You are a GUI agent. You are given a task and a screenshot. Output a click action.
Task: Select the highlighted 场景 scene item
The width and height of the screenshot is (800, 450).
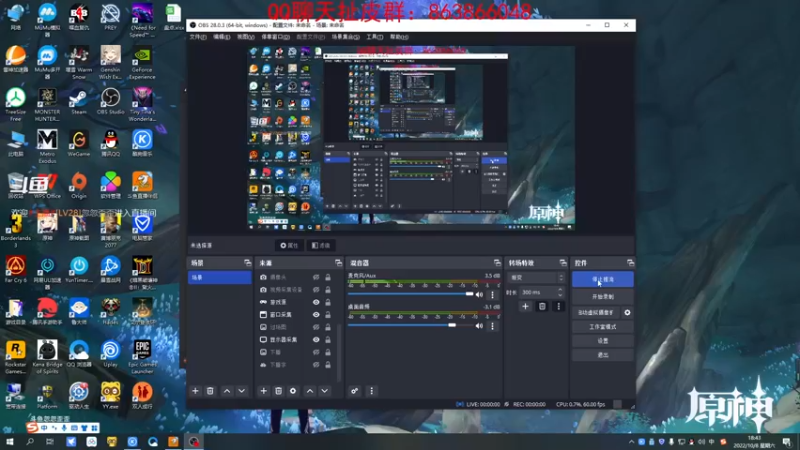tap(220, 277)
